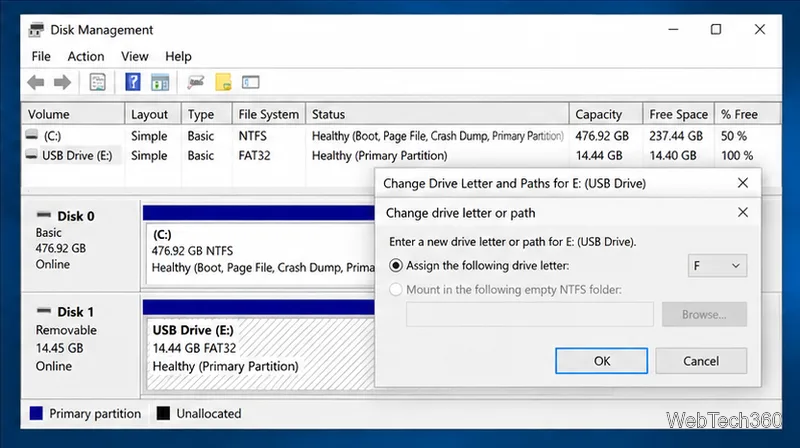Click the 14.40 GB free space cell

point(673,155)
